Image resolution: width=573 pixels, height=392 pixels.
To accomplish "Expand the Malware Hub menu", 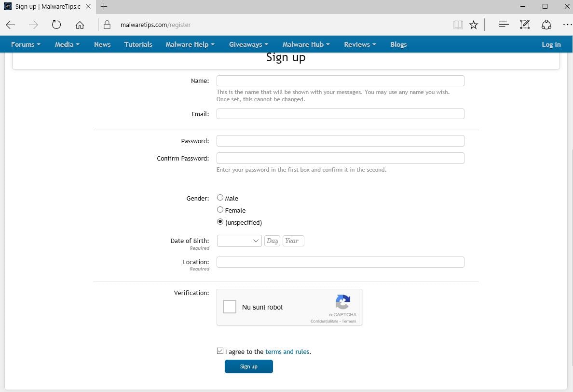I will pyautogui.click(x=306, y=44).
